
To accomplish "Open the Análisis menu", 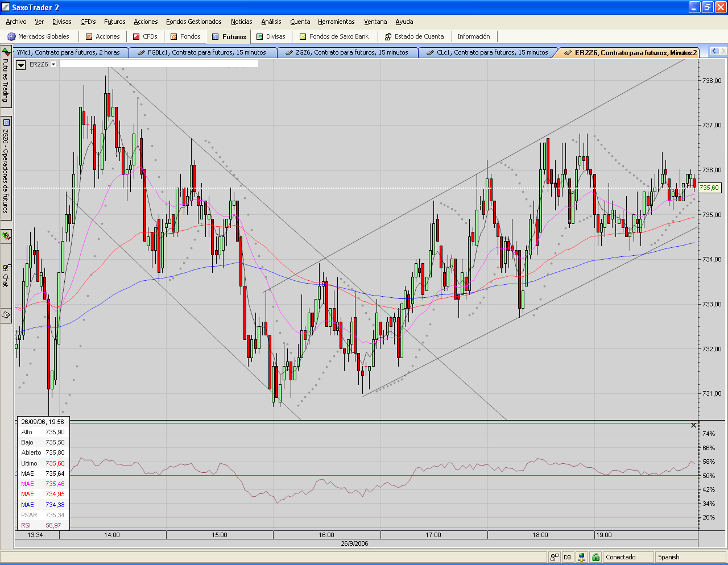I will 271,22.
